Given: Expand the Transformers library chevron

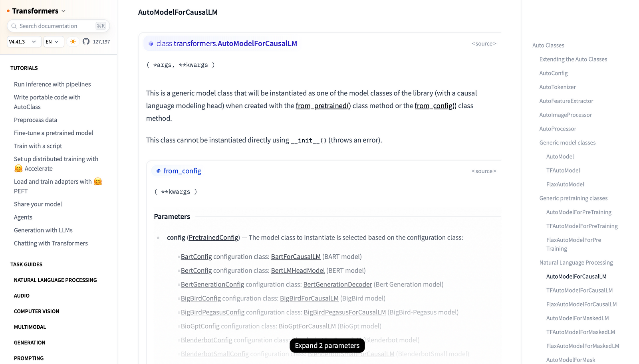Looking at the screenshot, I should tap(64, 11).
